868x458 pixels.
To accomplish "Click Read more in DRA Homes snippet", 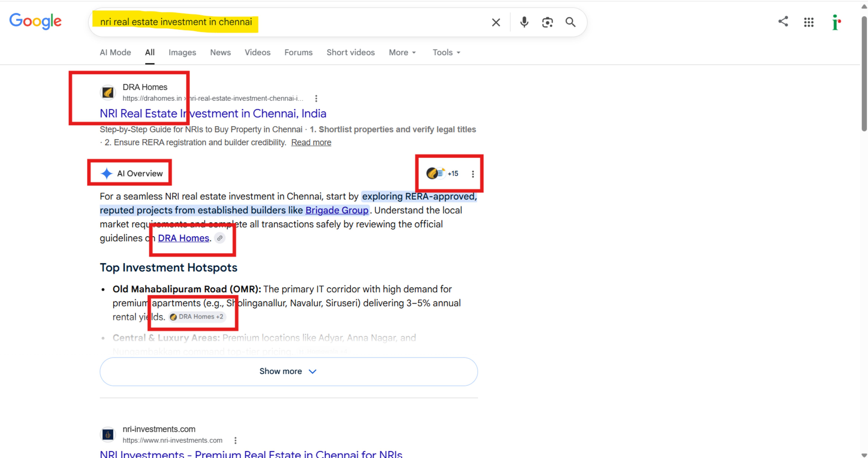I will pos(311,143).
